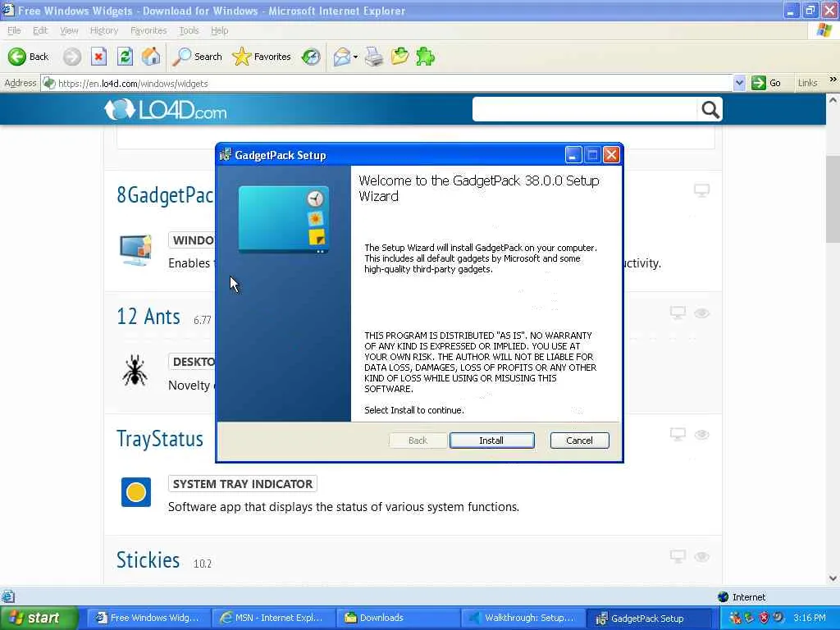The width and height of the screenshot is (840, 630).
Task: Click the 8GadgetPack monitor icon
Action: point(135,250)
